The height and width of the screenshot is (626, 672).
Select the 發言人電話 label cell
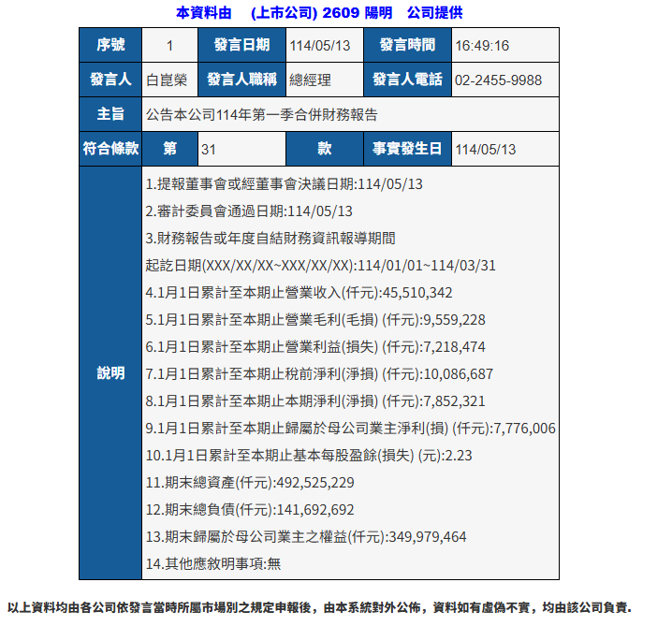coord(407,80)
